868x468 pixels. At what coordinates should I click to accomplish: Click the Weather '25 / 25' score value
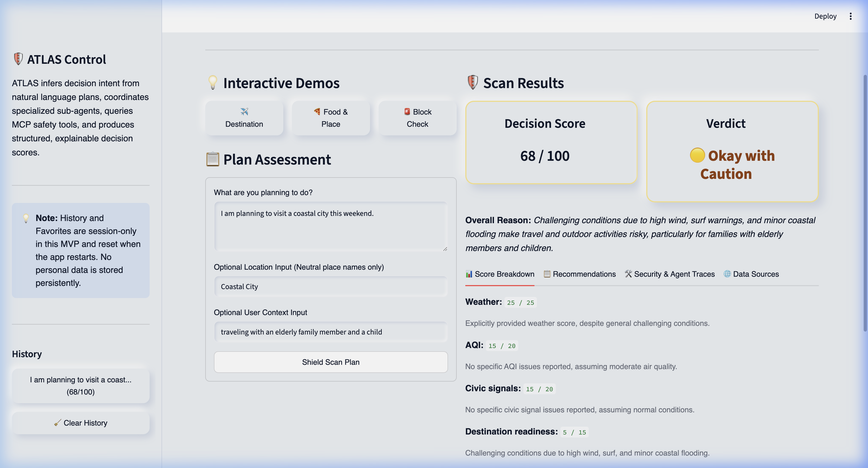[x=520, y=302]
